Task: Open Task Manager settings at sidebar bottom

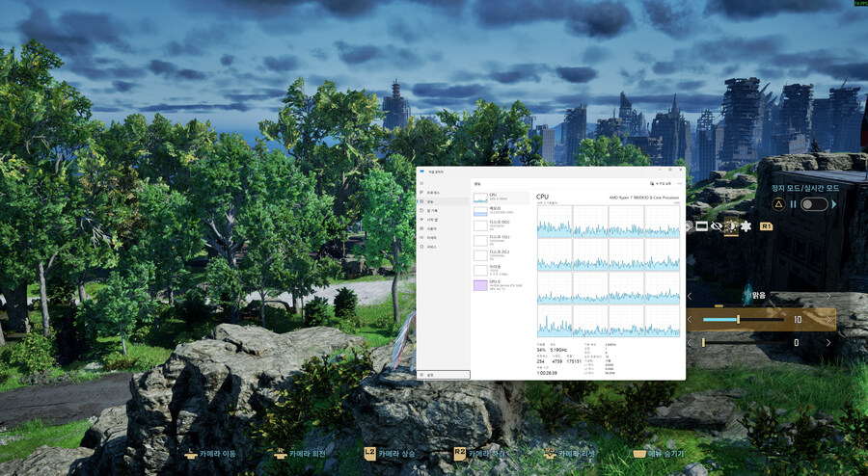Action: click(430, 374)
